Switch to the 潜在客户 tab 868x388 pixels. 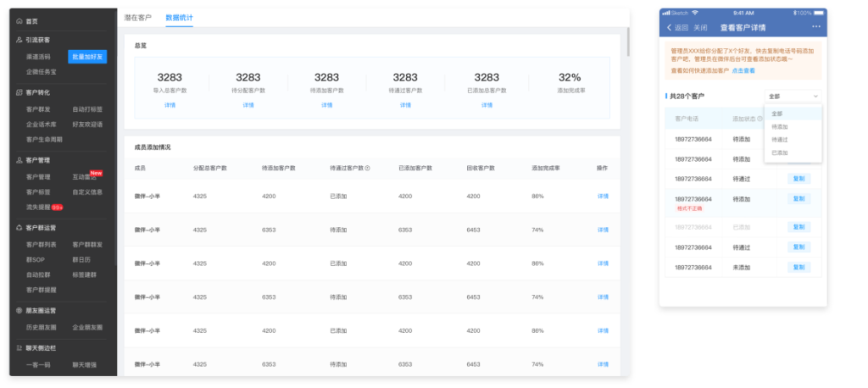point(138,17)
